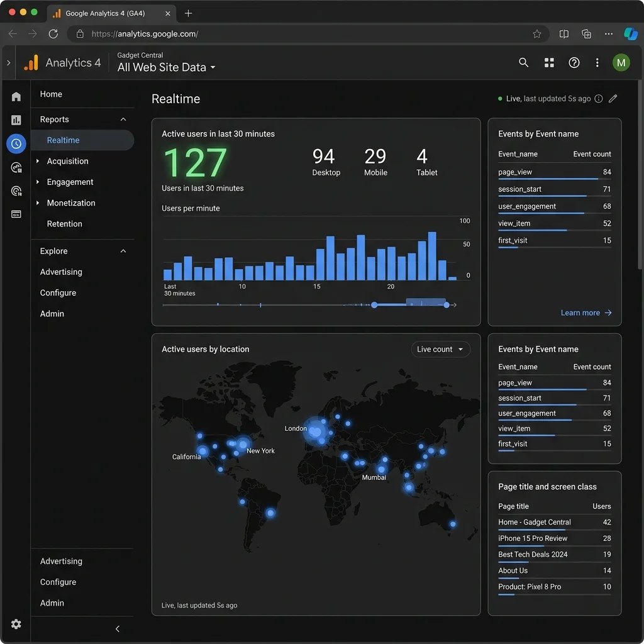Go back in browser history

pyautogui.click(x=13, y=34)
